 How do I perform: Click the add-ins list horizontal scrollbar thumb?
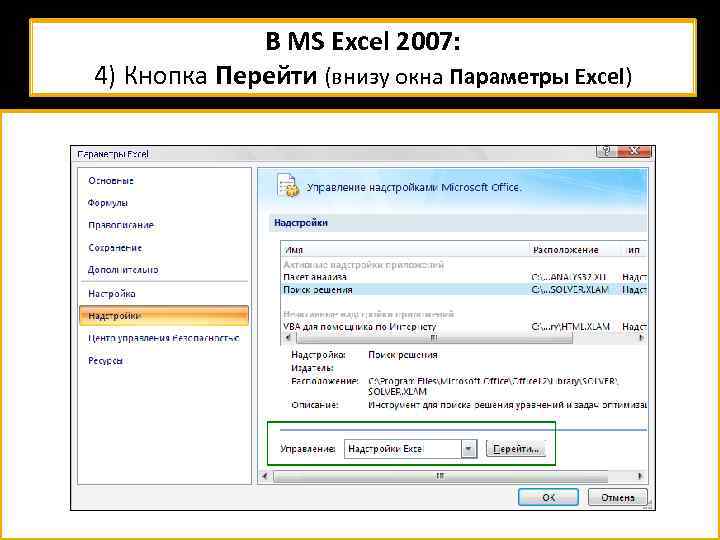434,338
